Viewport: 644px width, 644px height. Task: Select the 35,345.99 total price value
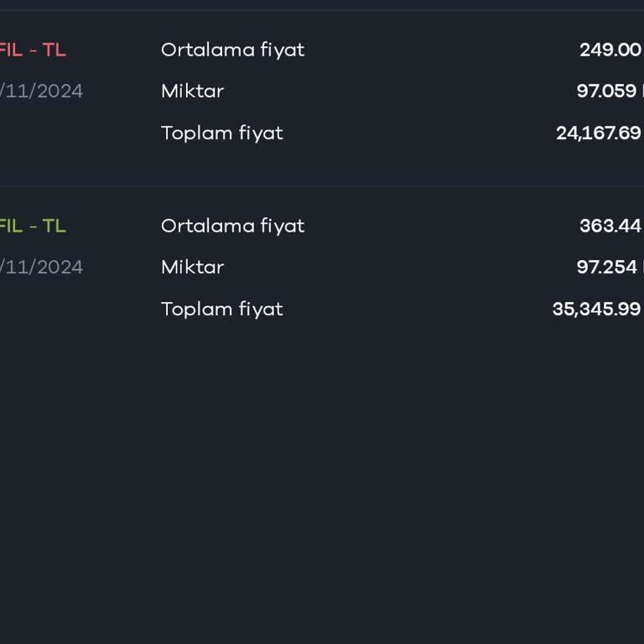coord(596,309)
